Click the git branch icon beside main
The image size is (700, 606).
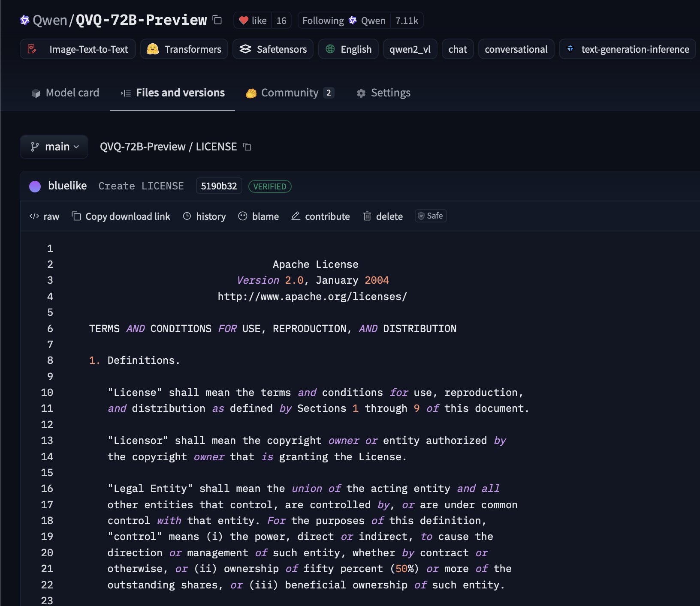(35, 147)
